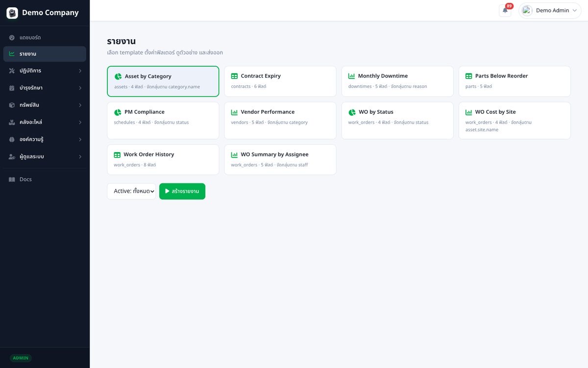Screen dimensions: 588x368
Task: Click the 'เลือก template' description line
Action: (165, 53)
